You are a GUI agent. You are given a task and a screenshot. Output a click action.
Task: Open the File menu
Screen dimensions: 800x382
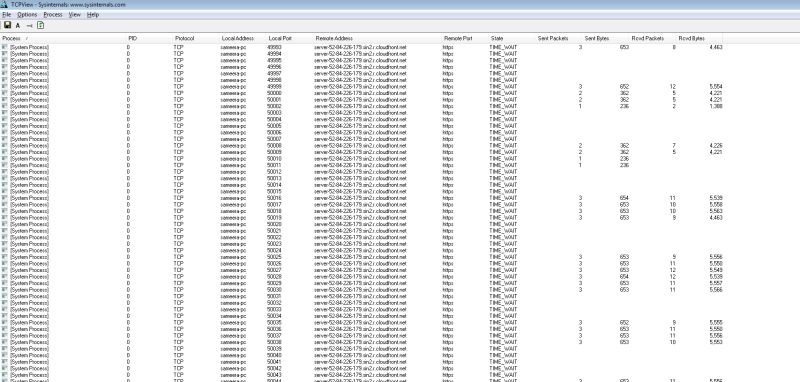[7, 15]
